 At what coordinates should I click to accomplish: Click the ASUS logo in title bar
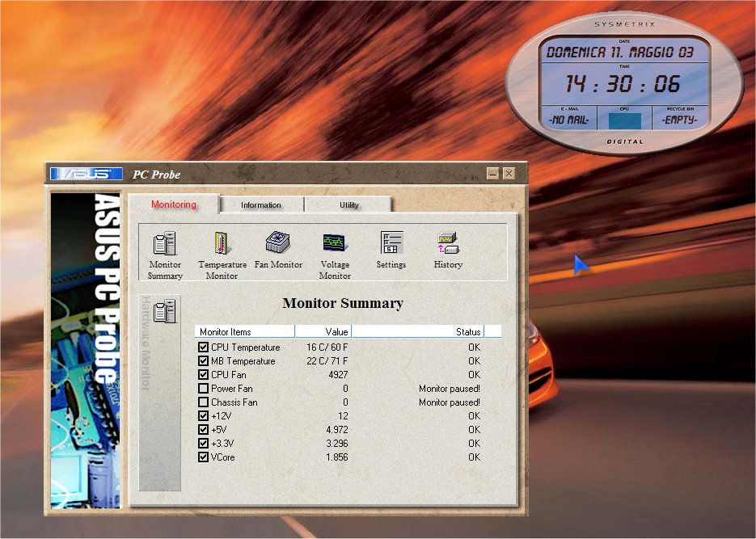coord(87,174)
